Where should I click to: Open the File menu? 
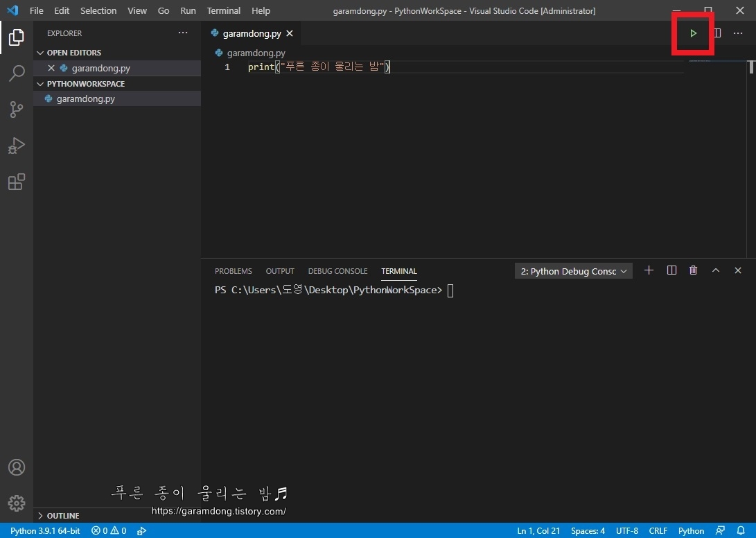point(36,10)
